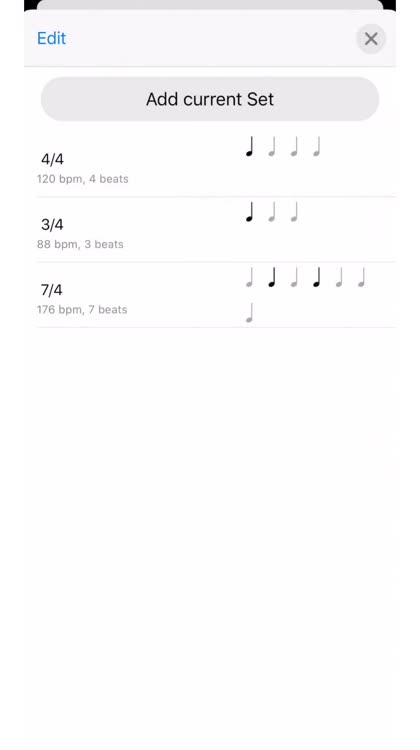The image size is (420, 750).
Task: Tap fourth accented note in 7/4 row
Action: point(316,277)
